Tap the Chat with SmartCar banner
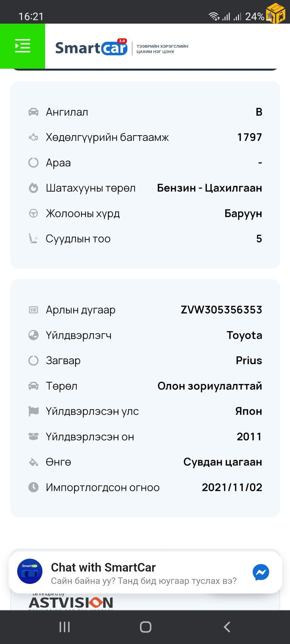This screenshot has width=290, height=644. coord(143,573)
